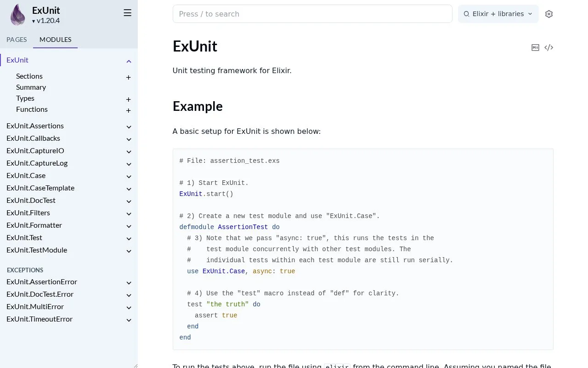This screenshot has width=588, height=368.
Task: Expand ExUnit.MultiError chevron
Action: coord(129,308)
